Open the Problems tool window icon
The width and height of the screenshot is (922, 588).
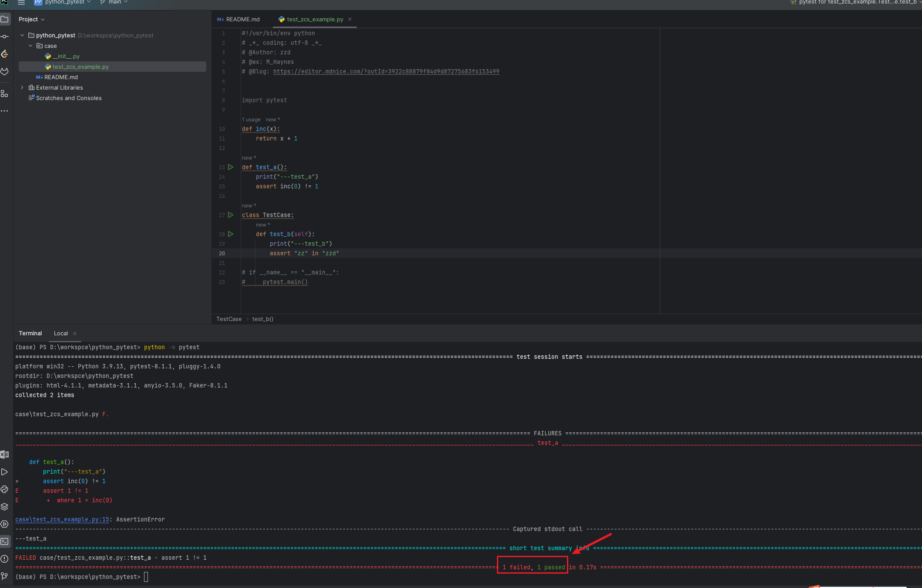pyautogui.click(x=5, y=559)
